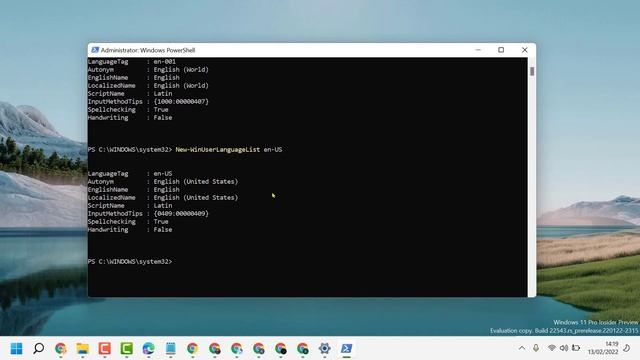Screen dimensions: 640x360
Task: Click the 'en-US' argument in the command line
Action: [273, 149]
